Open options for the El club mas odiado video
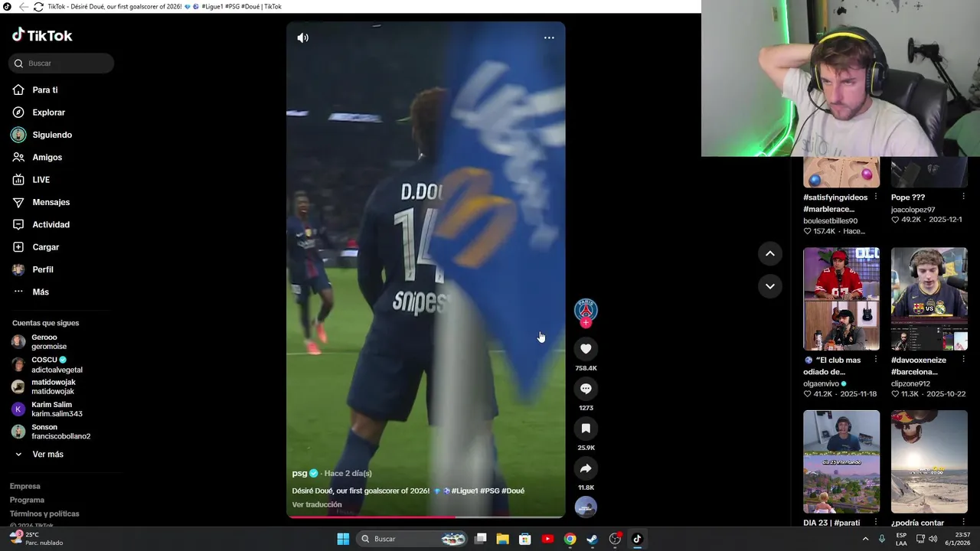This screenshot has width=980, height=551. coord(876,360)
